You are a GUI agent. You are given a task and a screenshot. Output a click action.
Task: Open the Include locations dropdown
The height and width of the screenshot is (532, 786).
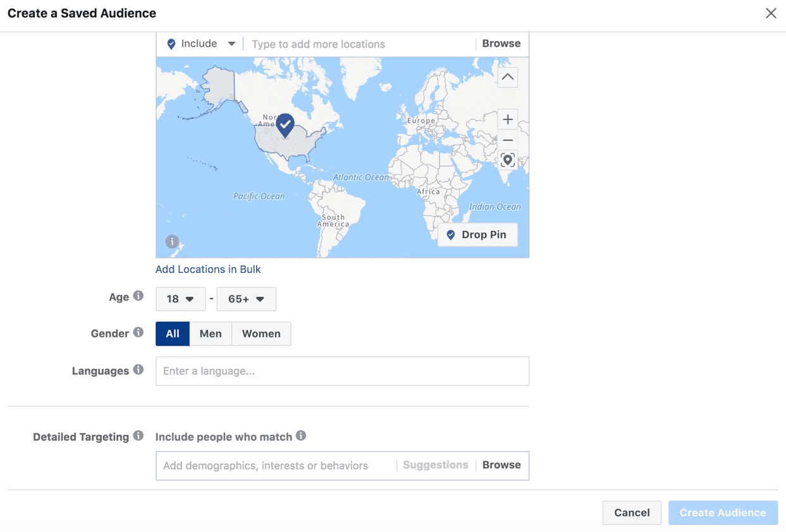point(201,44)
